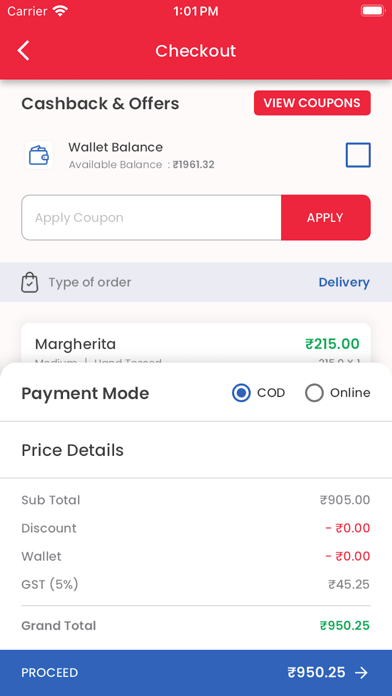Image resolution: width=392 pixels, height=696 pixels.
Task: Open the Type of order row
Action: click(196, 282)
